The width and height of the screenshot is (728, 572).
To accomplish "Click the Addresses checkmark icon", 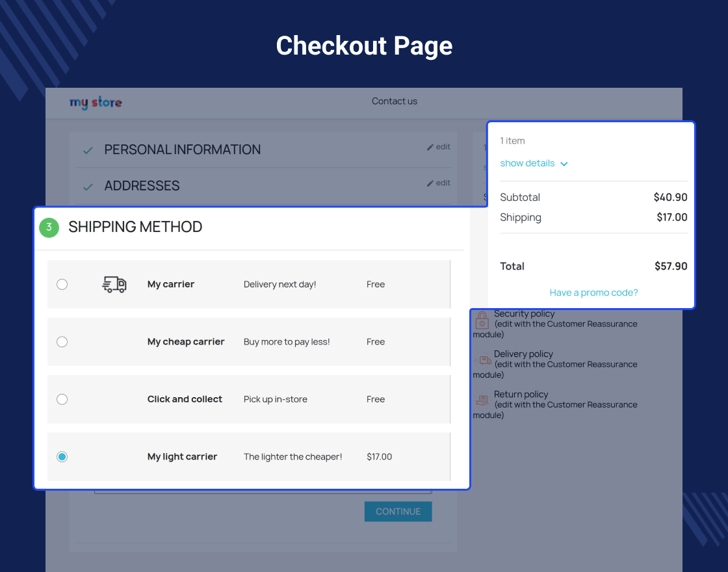I will (88, 187).
